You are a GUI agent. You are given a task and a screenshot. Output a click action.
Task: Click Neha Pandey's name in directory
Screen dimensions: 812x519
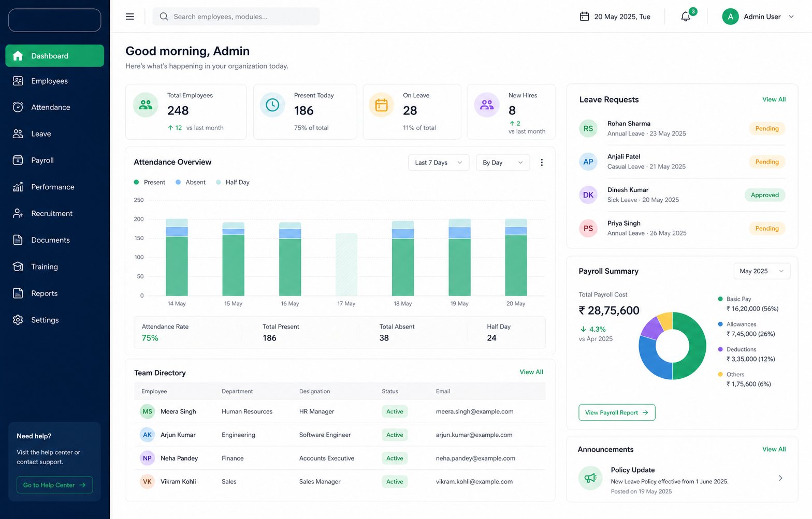pos(179,458)
